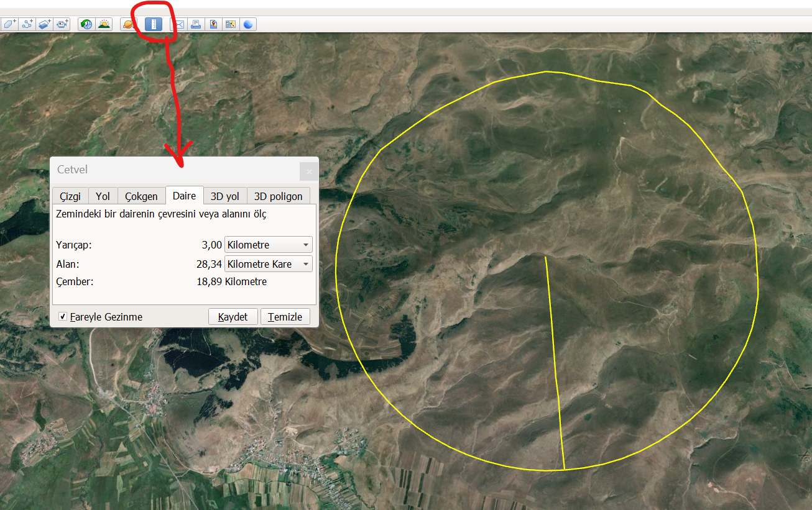The image size is (812, 510).
Task: Click the Record a Tour camera icon
Action: [62, 24]
